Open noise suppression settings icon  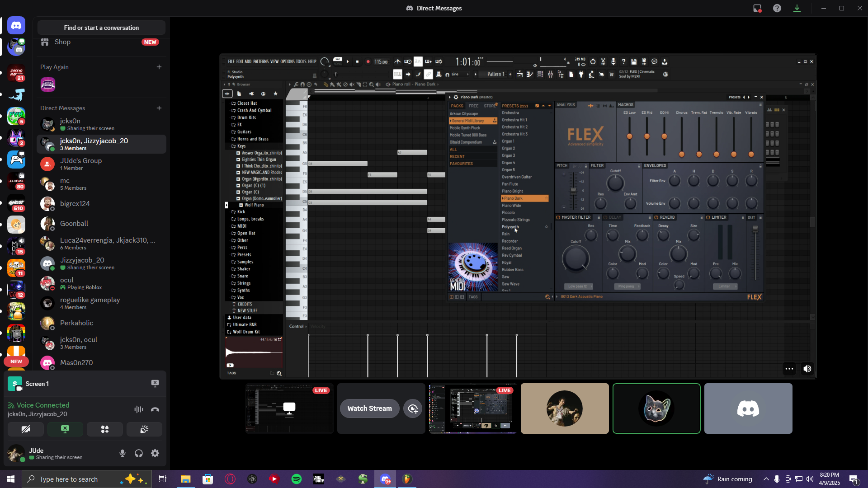[138, 409]
